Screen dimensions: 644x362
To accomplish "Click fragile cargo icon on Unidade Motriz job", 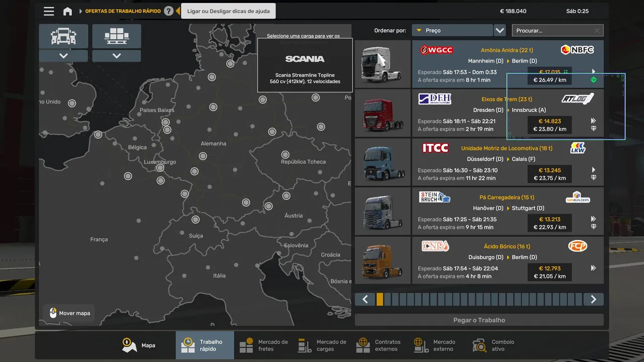I will [x=594, y=177].
